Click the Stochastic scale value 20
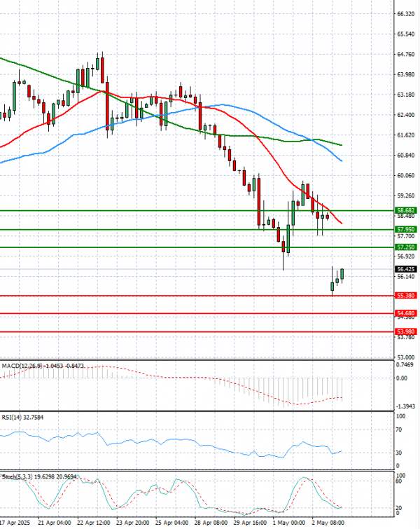The width and height of the screenshot is (420, 529). [x=399, y=508]
